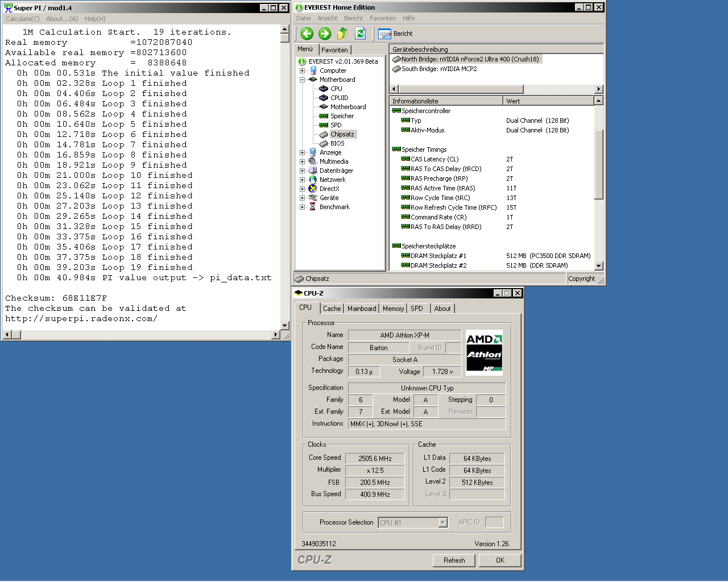728x582 pixels.
Task: Click the Wert column header
Action: coord(548,101)
